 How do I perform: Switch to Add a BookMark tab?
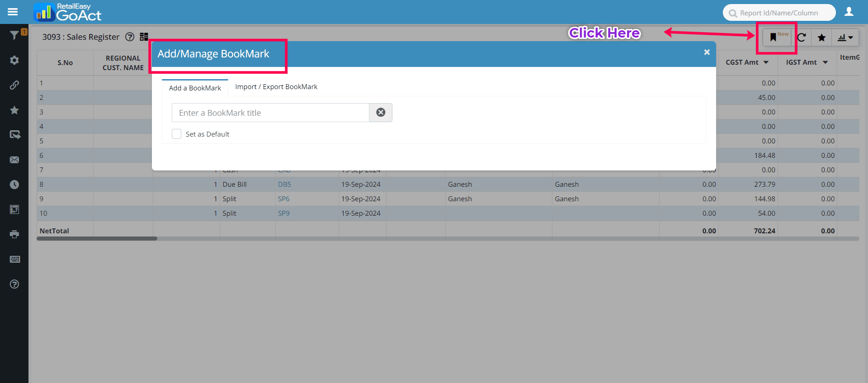pos(195,88)
